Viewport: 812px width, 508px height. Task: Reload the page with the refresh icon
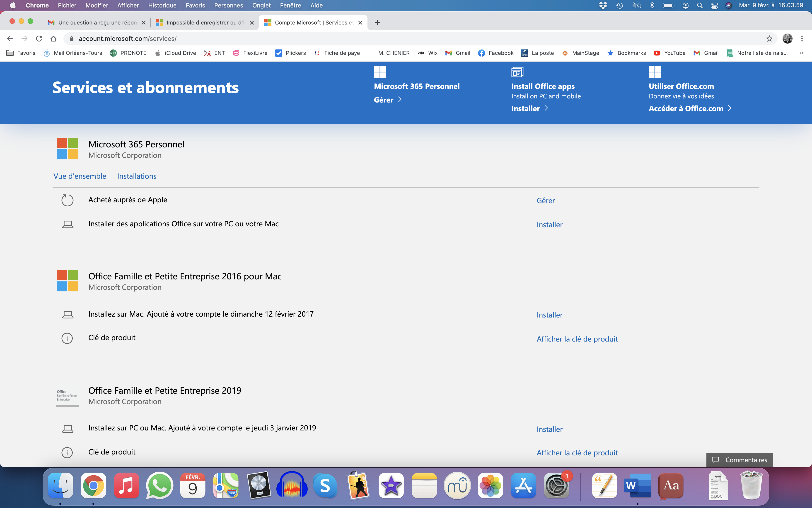pyautogui.click(x=39, y=39)
